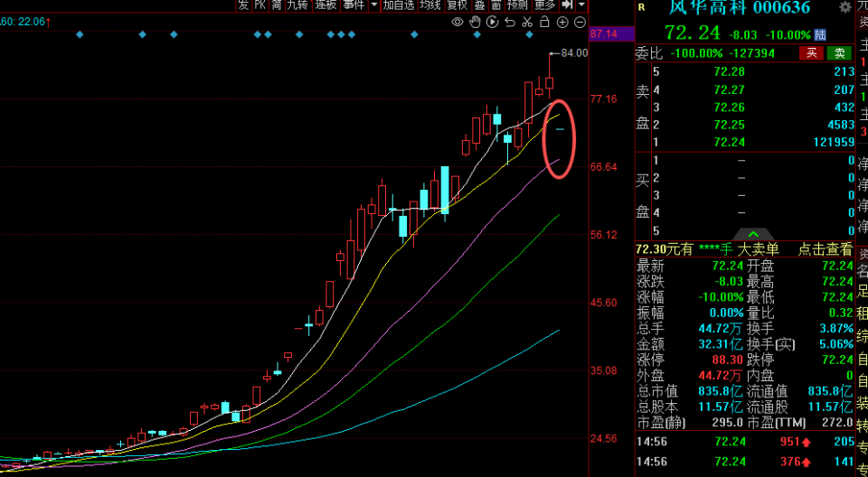Open the rightmost toolbar dropdown arrow
868x477 pixels.
[581, 5]
